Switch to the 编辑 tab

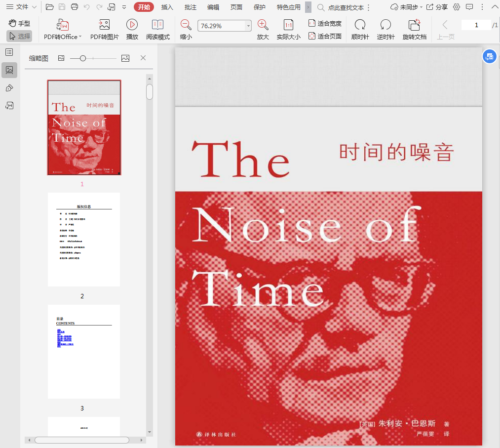pyautogui.click(x=213, y=7)
